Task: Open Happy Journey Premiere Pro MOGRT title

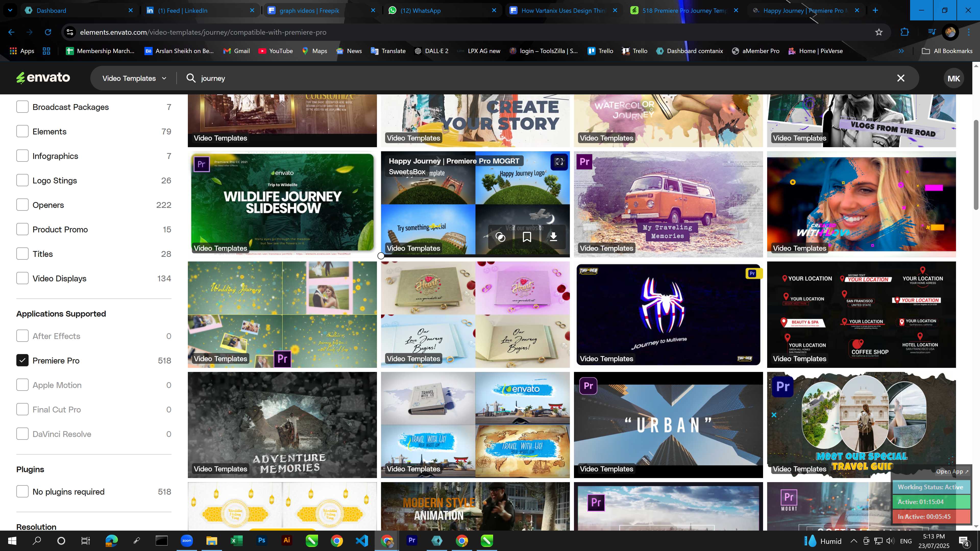Action: coord(454,161)
